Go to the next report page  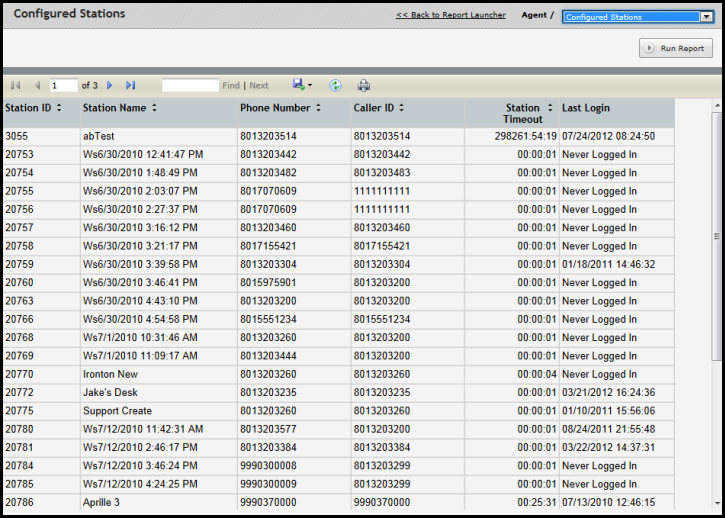coord(110,85)
